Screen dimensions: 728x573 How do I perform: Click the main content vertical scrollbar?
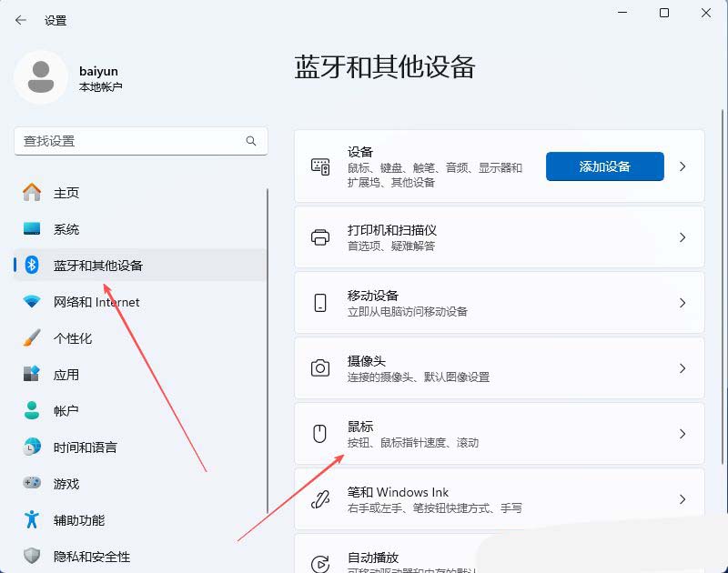pyautogui.click(x=723, y=286)
